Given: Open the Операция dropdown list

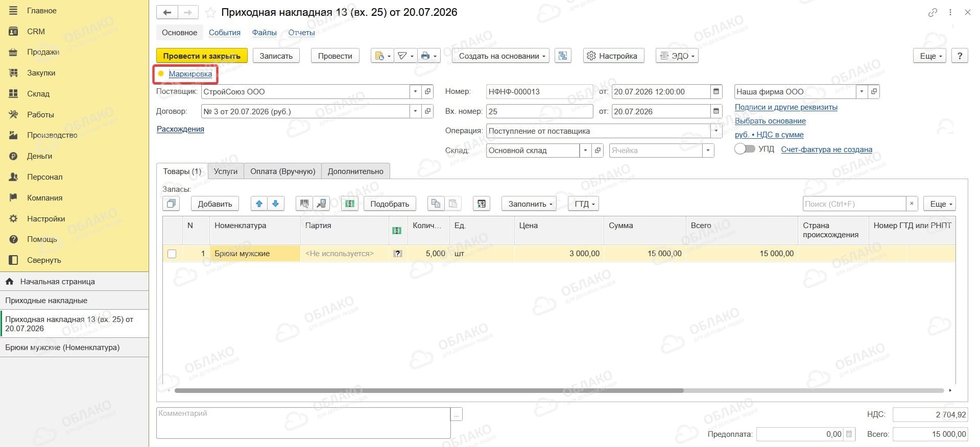Looking at the screenshot, I should click(716, 131).
